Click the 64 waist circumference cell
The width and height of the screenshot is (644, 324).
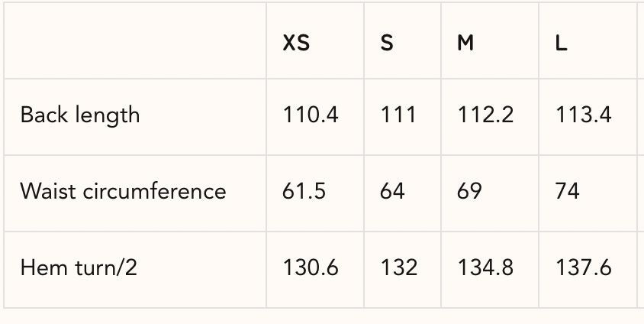[x=392, y=190]
